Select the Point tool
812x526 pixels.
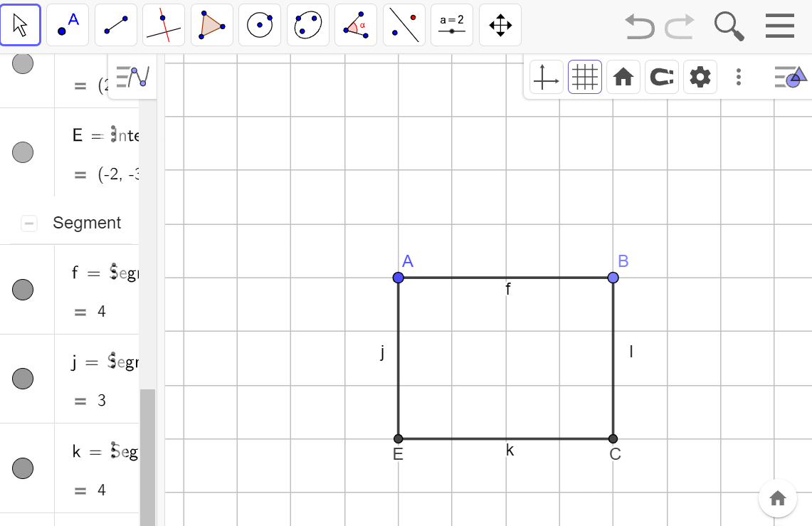68,25
